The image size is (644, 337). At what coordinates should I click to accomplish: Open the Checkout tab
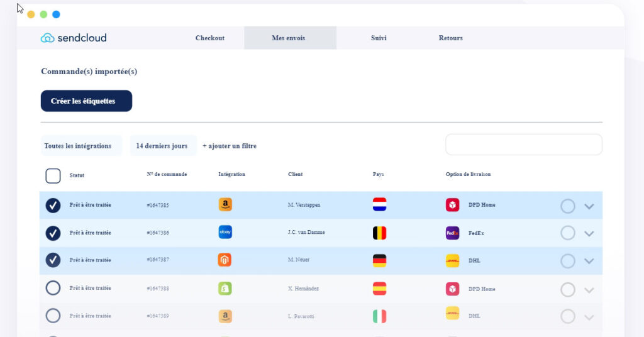tap(210, 38)
